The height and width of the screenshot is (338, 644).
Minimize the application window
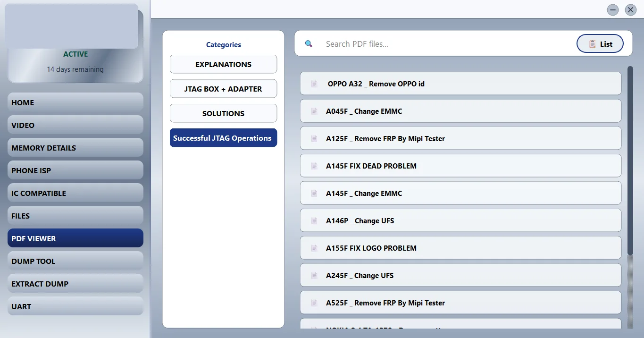(613, 9)
